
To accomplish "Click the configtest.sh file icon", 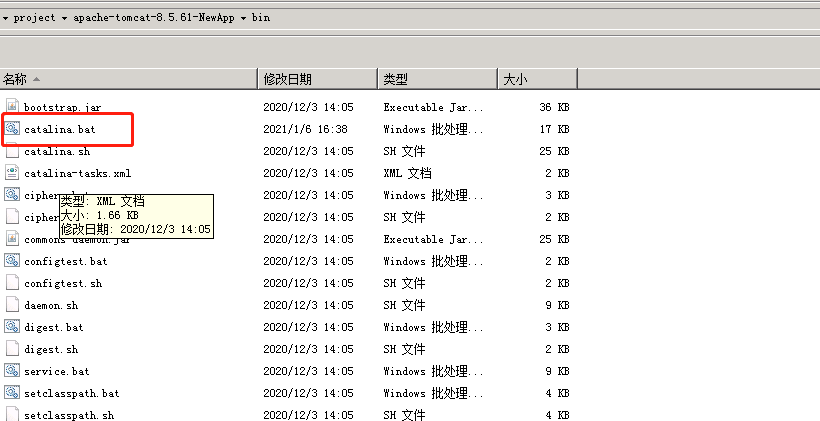I will coord(12,282).
